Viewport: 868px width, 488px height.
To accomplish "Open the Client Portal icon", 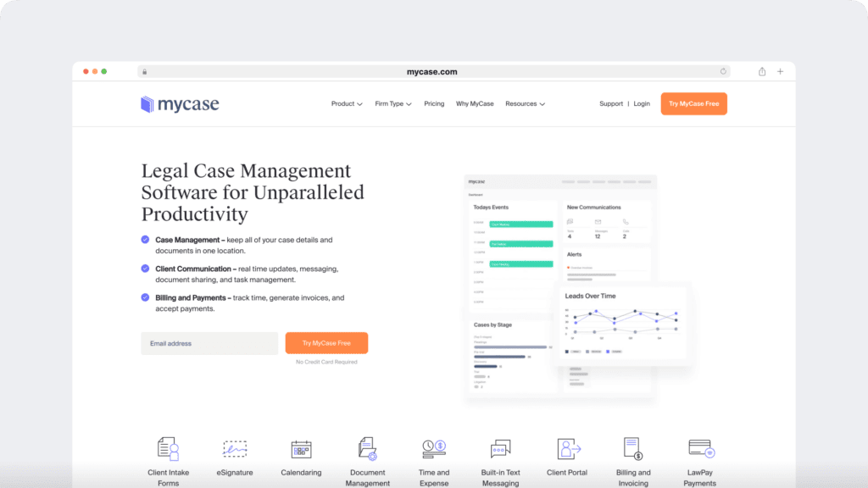I will (566, 448).
